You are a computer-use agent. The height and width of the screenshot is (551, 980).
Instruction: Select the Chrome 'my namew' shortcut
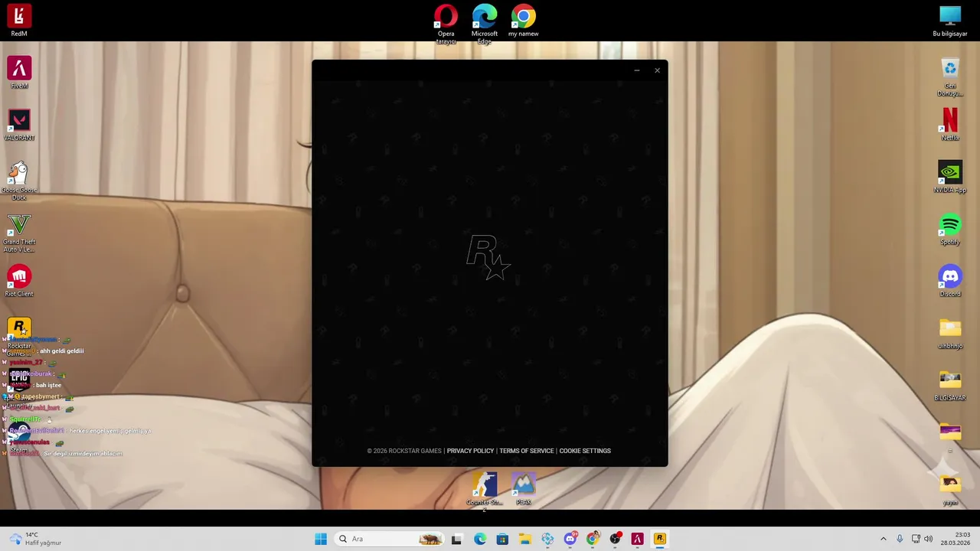tap(524, 20)
